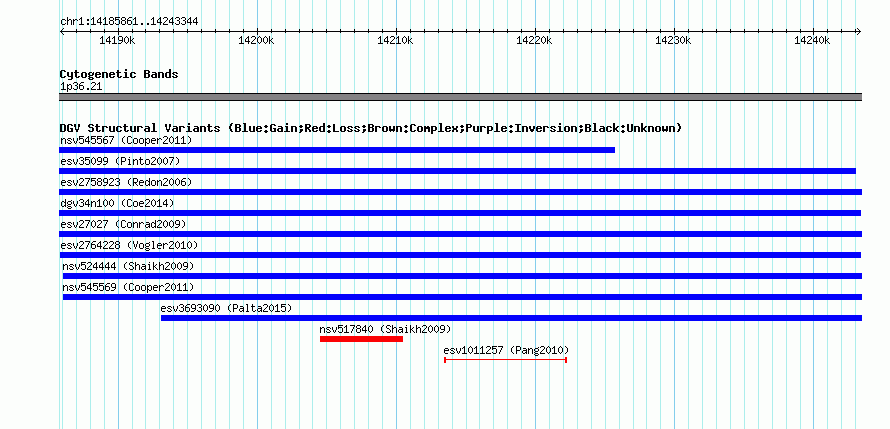The height and width of the screenshot is (429, 890).
Task: Click the esv1011257 (Pang2010) label
Action: pos(506,350)
